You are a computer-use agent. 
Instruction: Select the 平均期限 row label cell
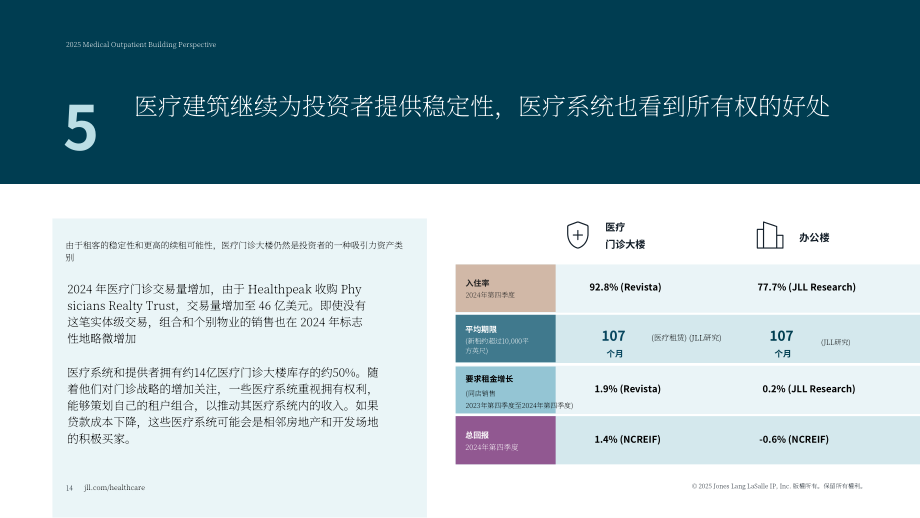click(506, 338)
